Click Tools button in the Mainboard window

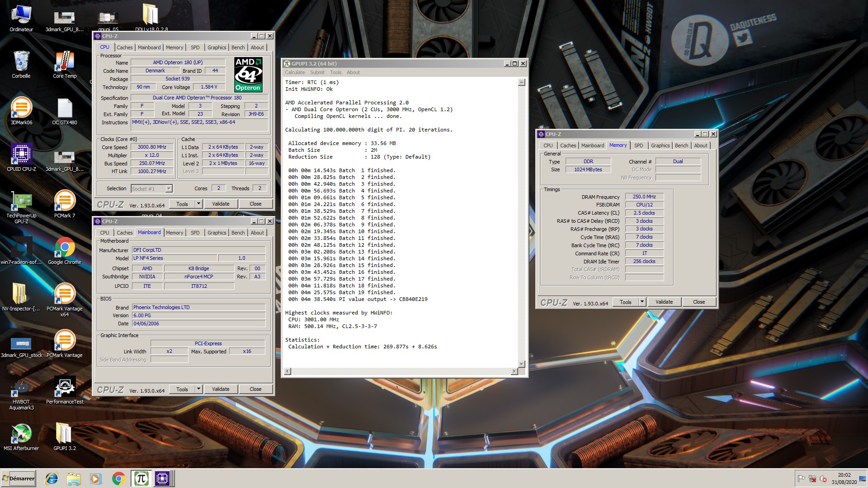(182, 389)
